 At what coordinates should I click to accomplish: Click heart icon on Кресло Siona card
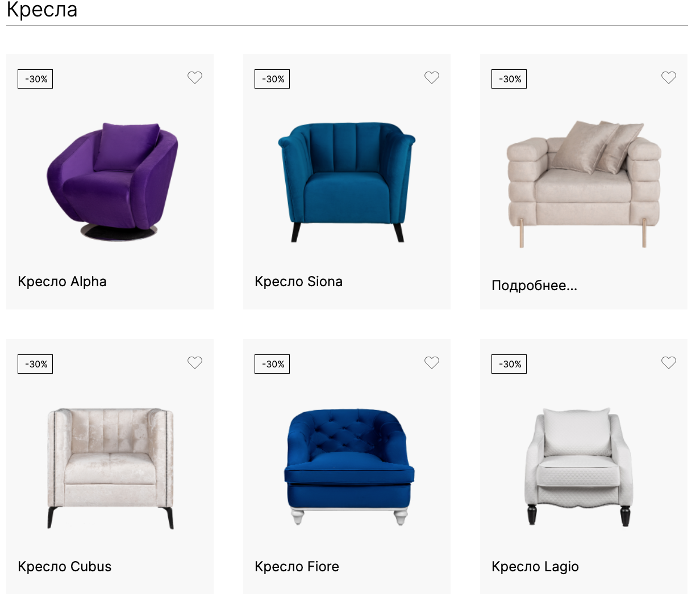click(432, 78)
